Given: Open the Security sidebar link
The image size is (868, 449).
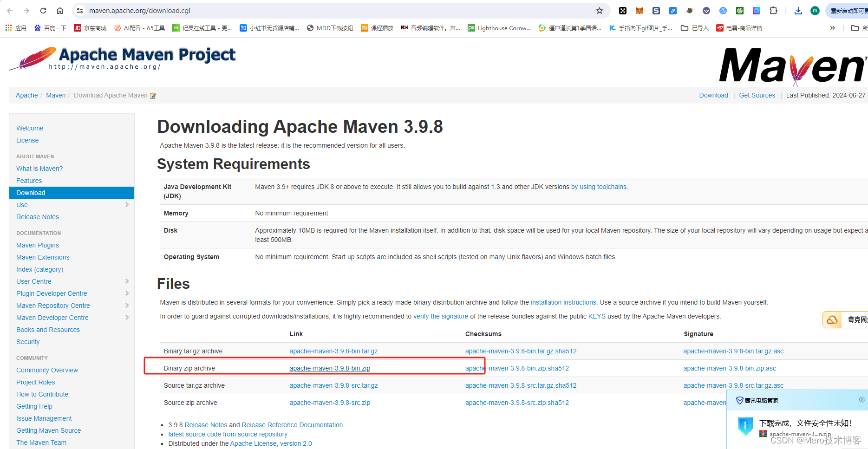Looking at the screenshot, I should [28, 342].
